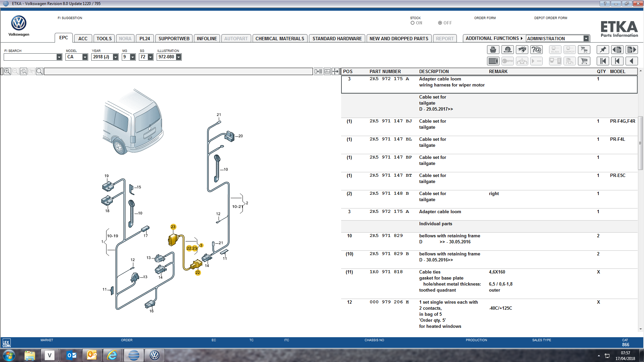The width and height of the screenshot is (644, 362).
Task: Open the SG dropdown showing 72
Action: point(150,57)
